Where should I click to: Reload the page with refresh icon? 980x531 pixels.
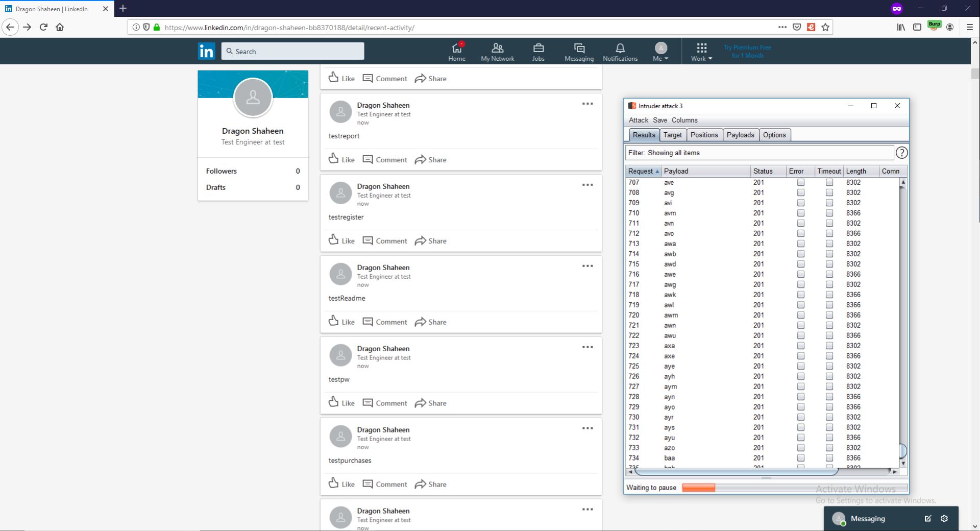point(43,27)
